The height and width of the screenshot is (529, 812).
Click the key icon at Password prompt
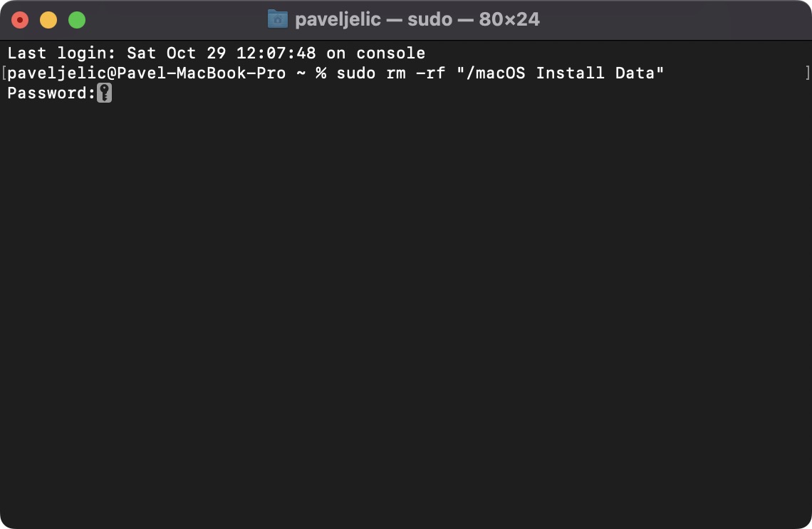105,93
